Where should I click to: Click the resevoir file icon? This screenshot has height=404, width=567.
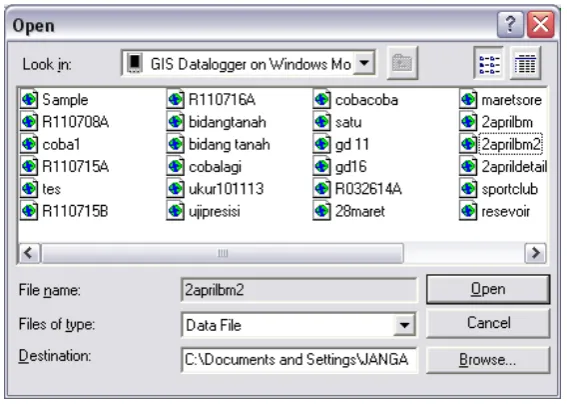[468, 211]
